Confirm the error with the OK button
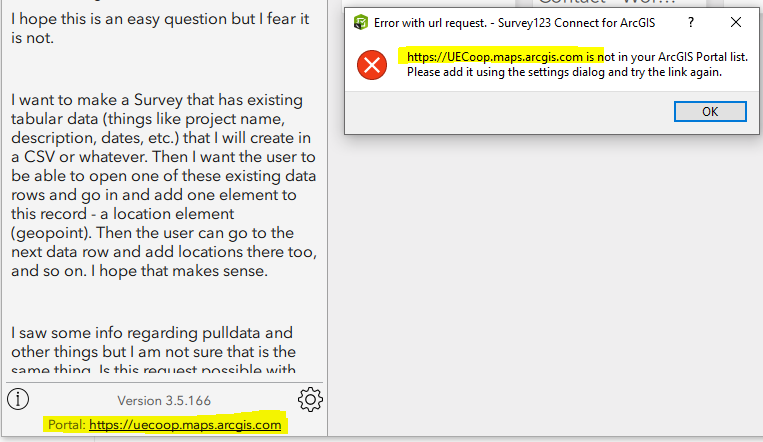763x442 pixels. [x=710, y=111]
